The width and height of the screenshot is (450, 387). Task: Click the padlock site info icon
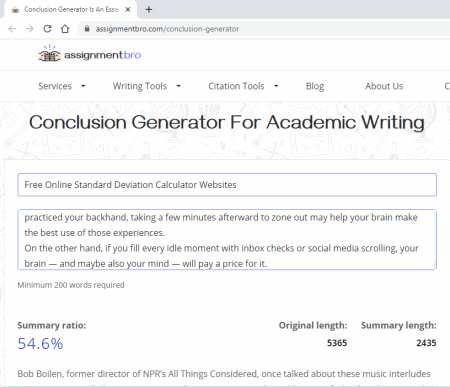point(87,29)
